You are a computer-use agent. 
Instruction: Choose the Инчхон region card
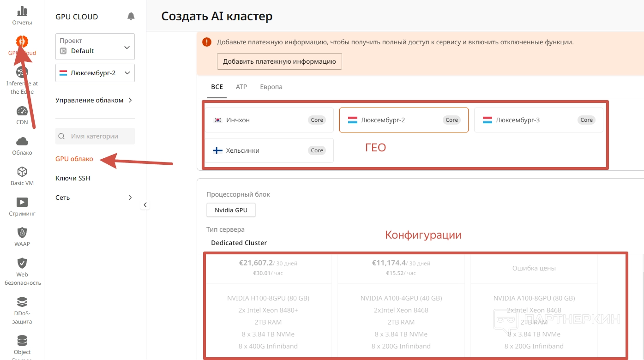269,120
